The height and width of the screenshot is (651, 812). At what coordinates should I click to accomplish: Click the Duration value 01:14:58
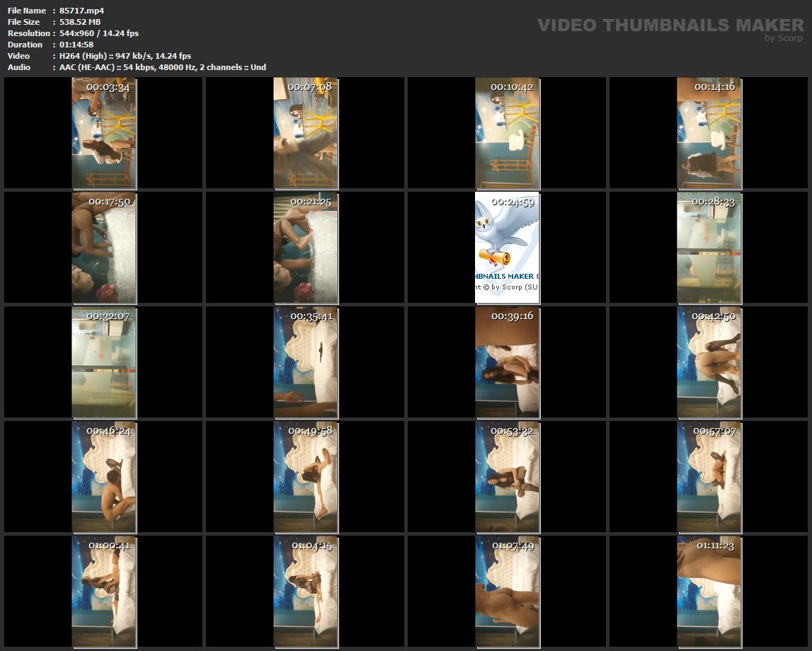(x=76, y=45)
